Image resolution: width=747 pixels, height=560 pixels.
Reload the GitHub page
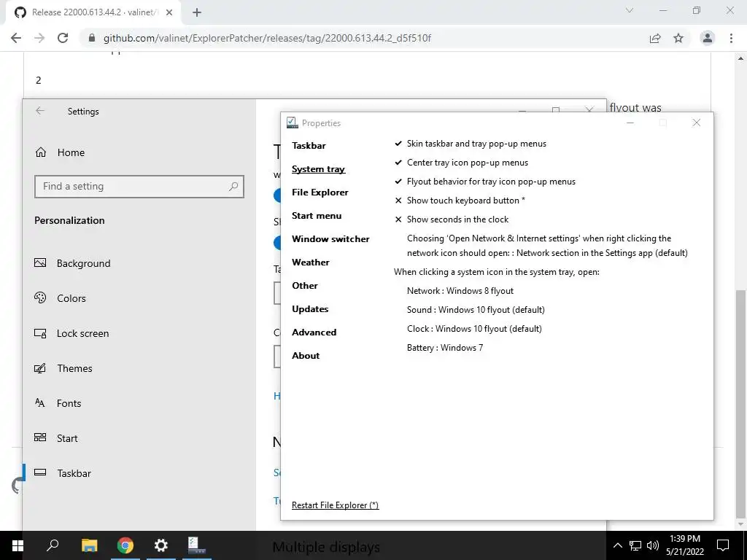[x=63, y=38]
